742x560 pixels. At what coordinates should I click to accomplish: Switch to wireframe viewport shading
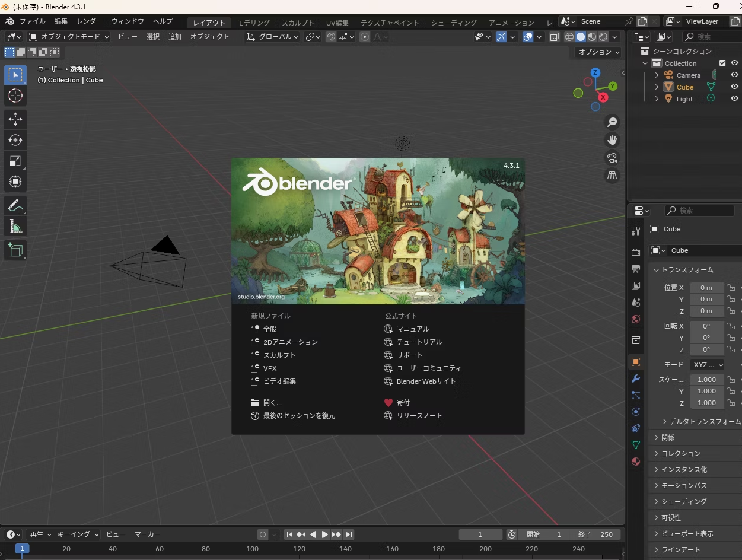pyautogui.click(x=569, y=37)
